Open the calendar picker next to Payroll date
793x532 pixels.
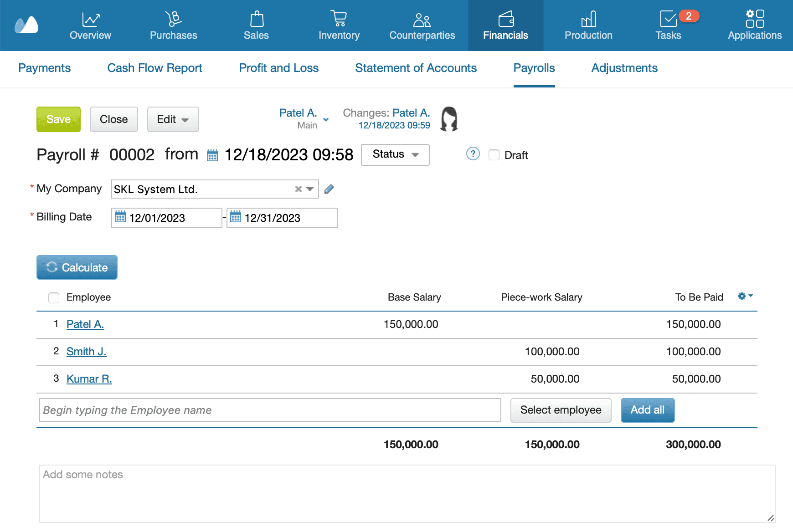211,155
